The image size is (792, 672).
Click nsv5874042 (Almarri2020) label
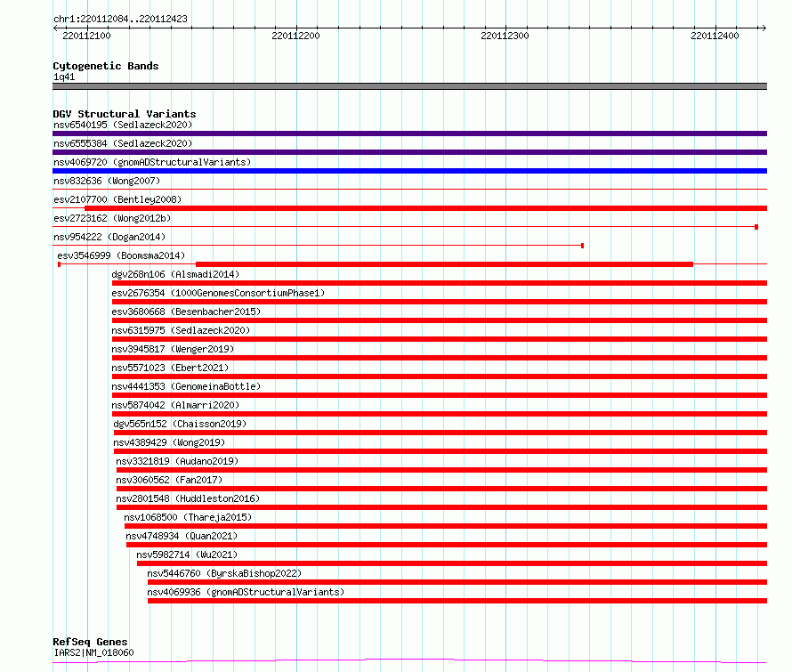pos(175,405)
